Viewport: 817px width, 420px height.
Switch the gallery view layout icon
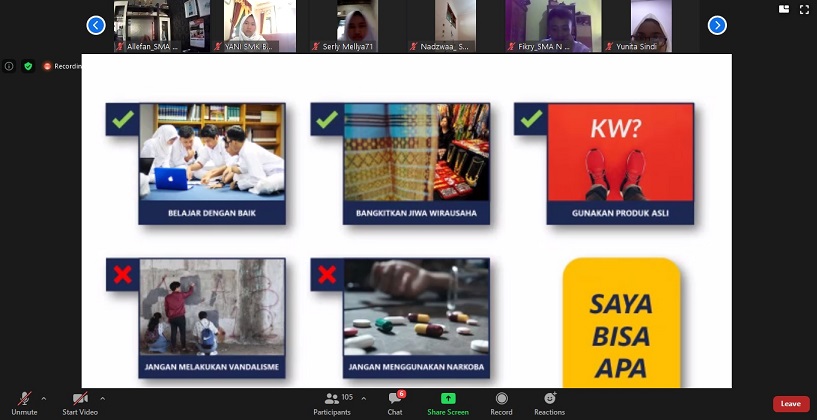click(783, 9)
